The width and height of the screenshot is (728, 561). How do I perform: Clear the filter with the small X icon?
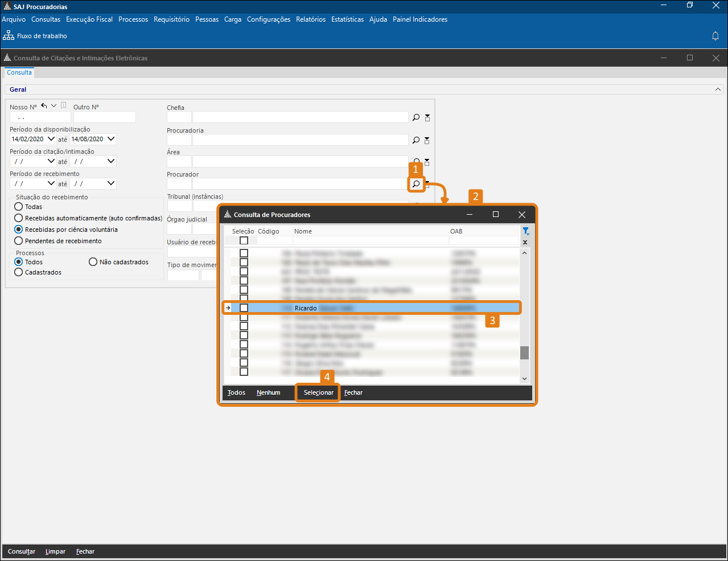pos(525,242)
